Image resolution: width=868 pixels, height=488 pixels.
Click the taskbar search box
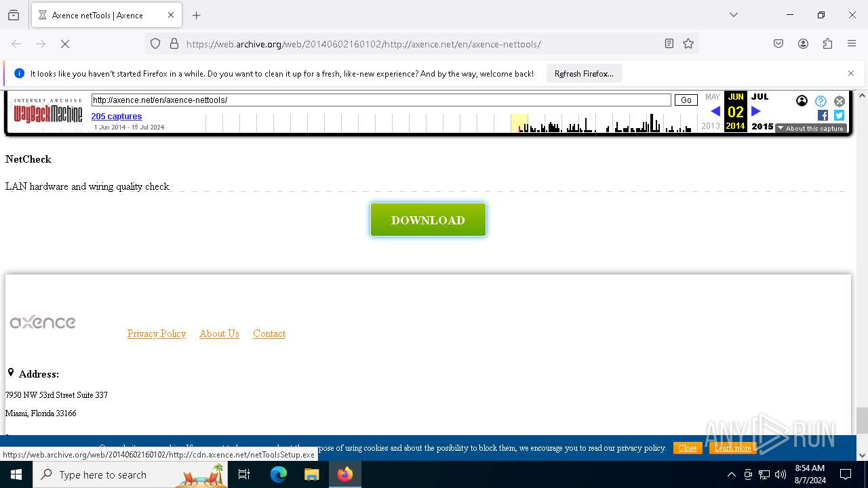point(130,474)
